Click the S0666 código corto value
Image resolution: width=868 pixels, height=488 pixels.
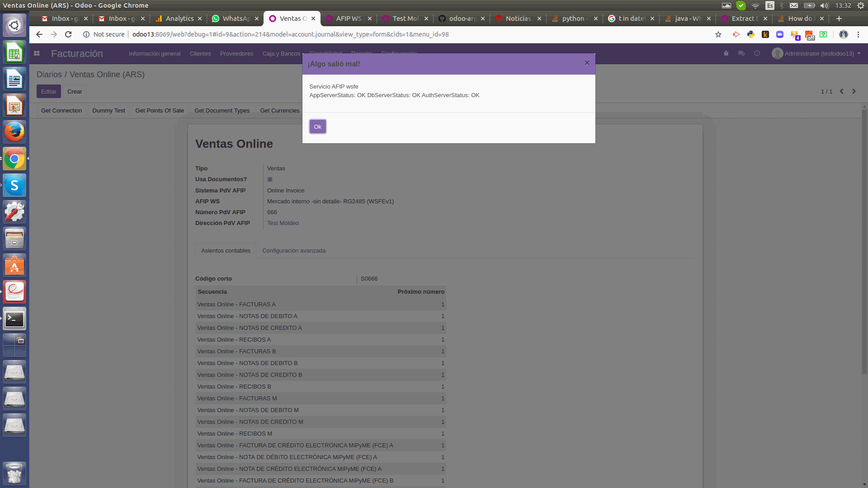point(369,278)
